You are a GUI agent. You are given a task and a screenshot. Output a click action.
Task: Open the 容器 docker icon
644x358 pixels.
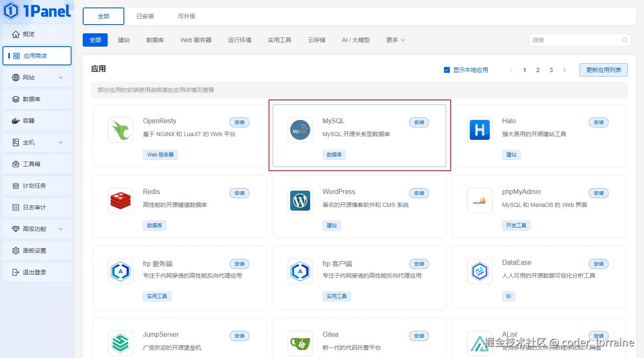click(16, 121)
